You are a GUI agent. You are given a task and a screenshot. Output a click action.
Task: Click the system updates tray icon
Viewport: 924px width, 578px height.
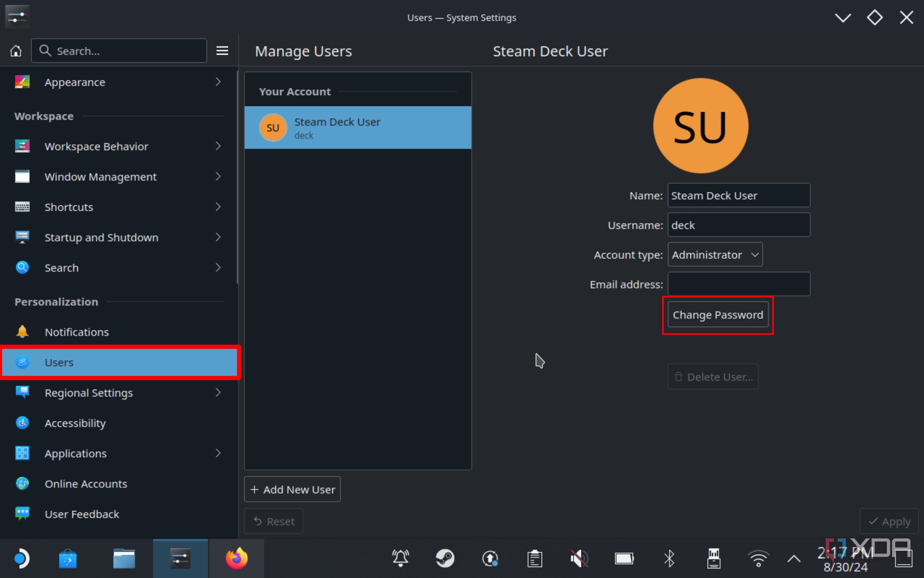pos(490,558)
